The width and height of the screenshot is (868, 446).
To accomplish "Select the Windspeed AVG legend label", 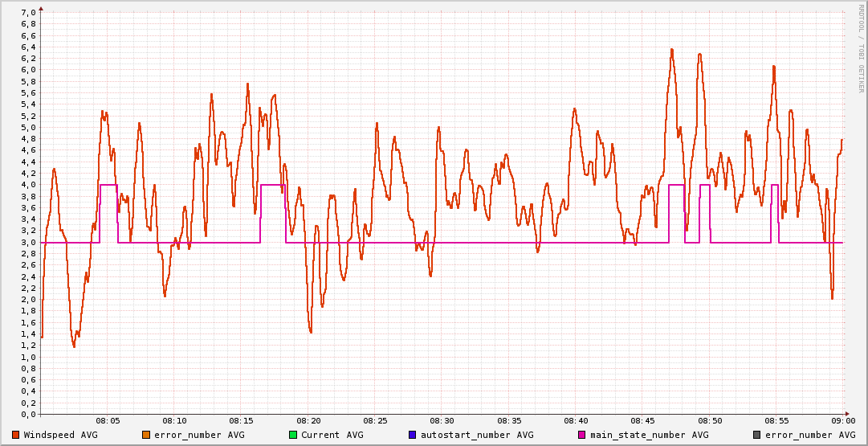I will tap(60, 435).
